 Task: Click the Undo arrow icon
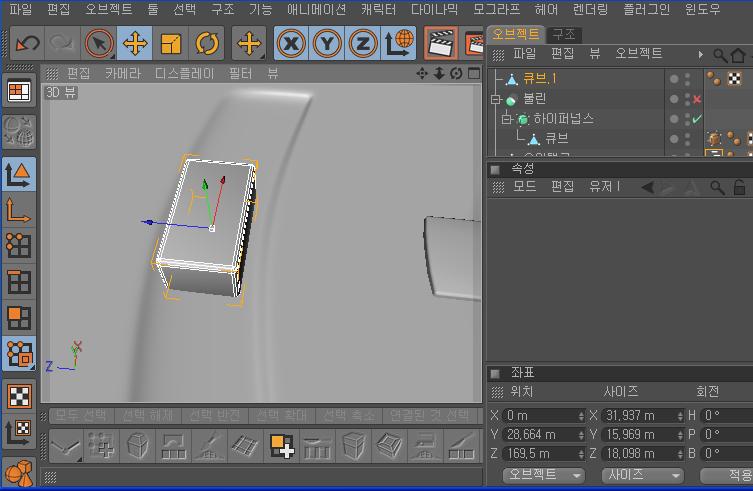click(27, 44)
